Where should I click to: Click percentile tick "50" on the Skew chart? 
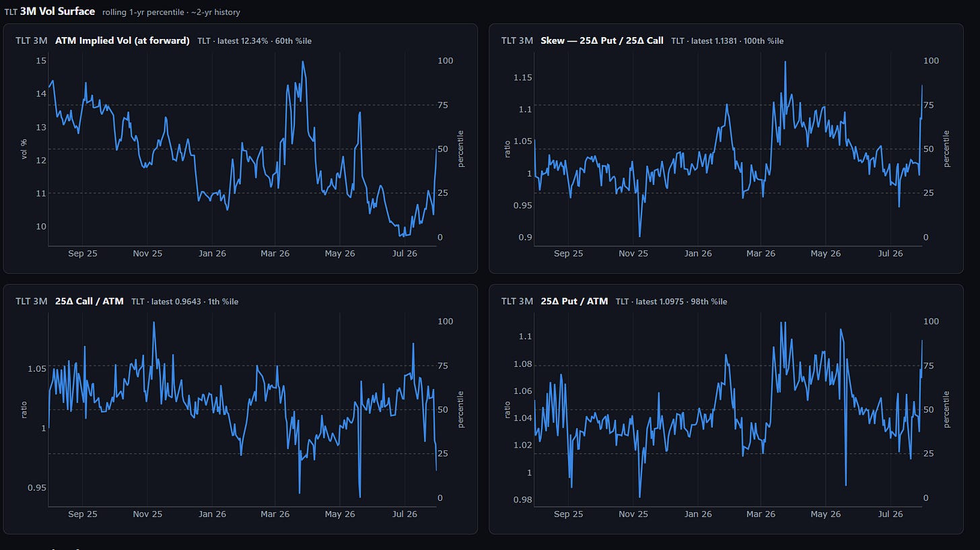(x=928, y=149)
